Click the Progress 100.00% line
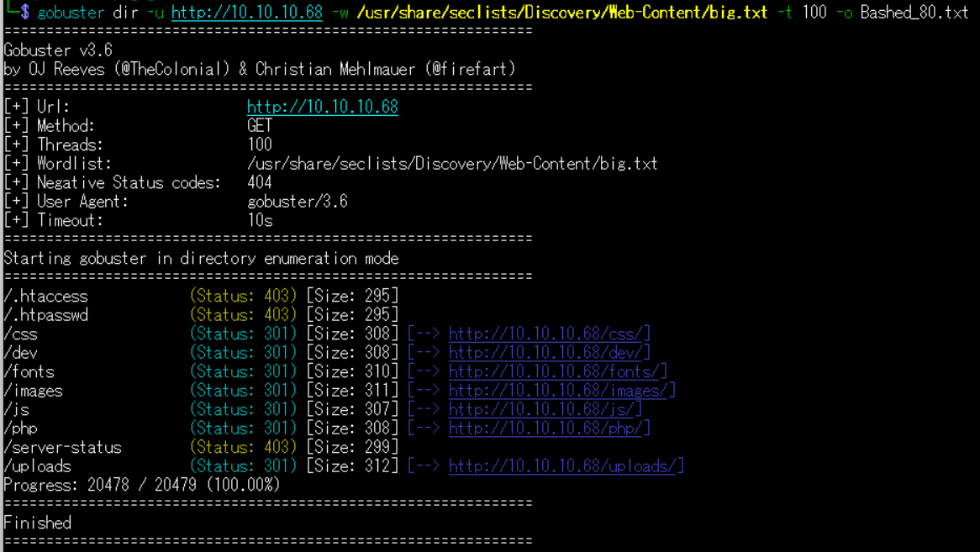Viewport: 980px width, 552px height. click(141, 485)
